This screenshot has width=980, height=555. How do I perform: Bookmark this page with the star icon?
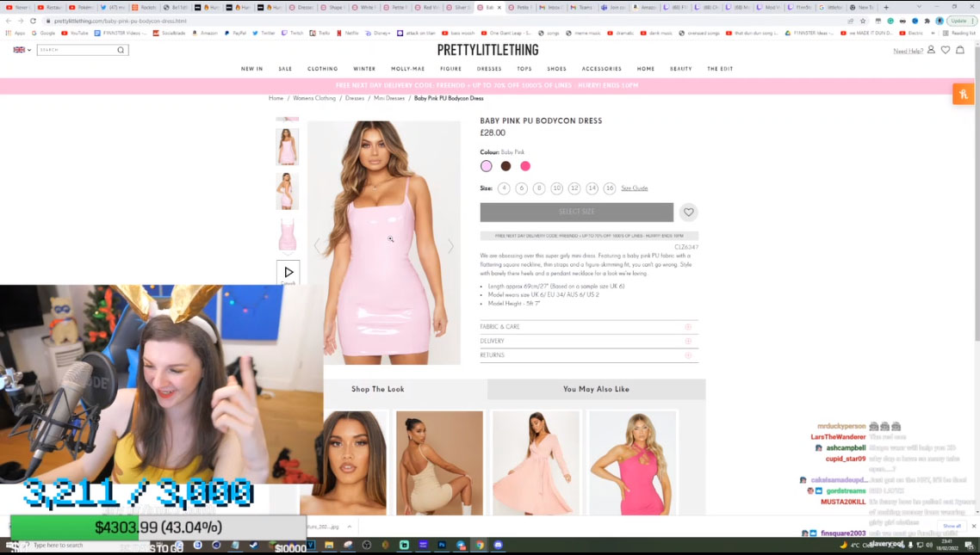(x=863, y=21)
